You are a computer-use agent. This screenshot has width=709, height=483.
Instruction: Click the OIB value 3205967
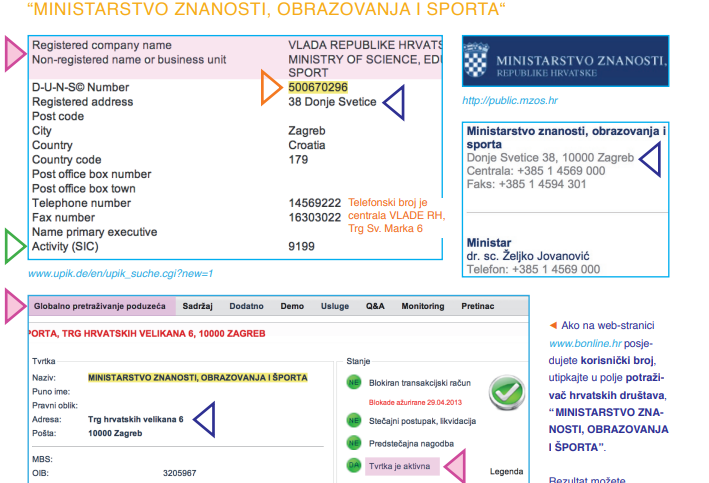(180, 473)
